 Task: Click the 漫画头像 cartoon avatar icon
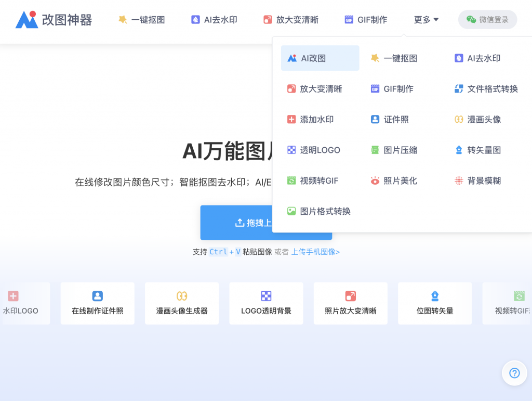[459, 119]
